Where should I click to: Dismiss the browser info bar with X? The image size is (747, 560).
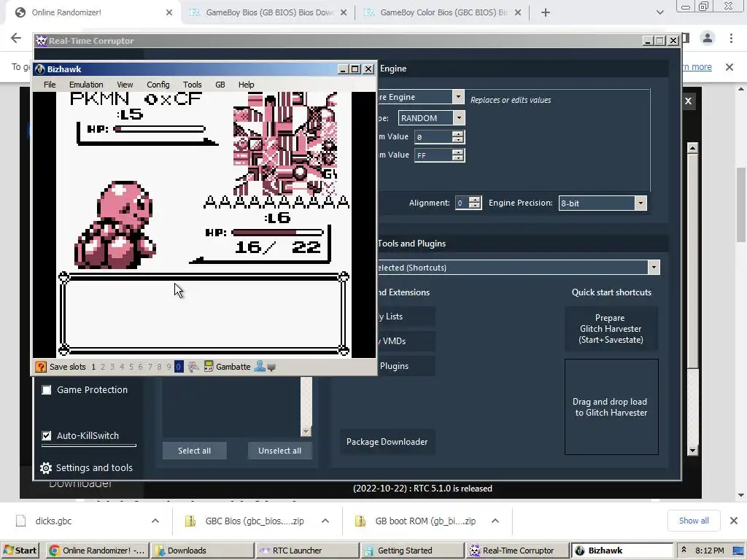pos(729,67)
